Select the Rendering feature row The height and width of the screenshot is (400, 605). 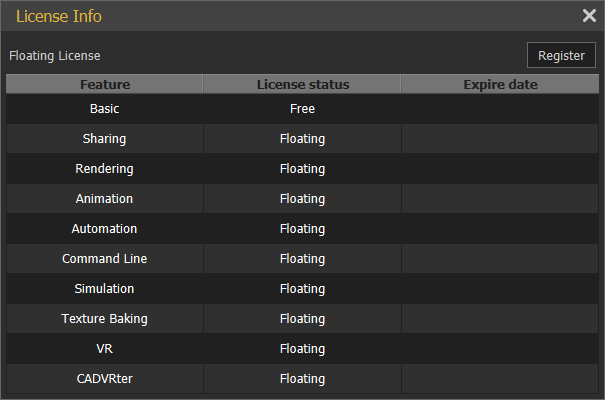105,169
